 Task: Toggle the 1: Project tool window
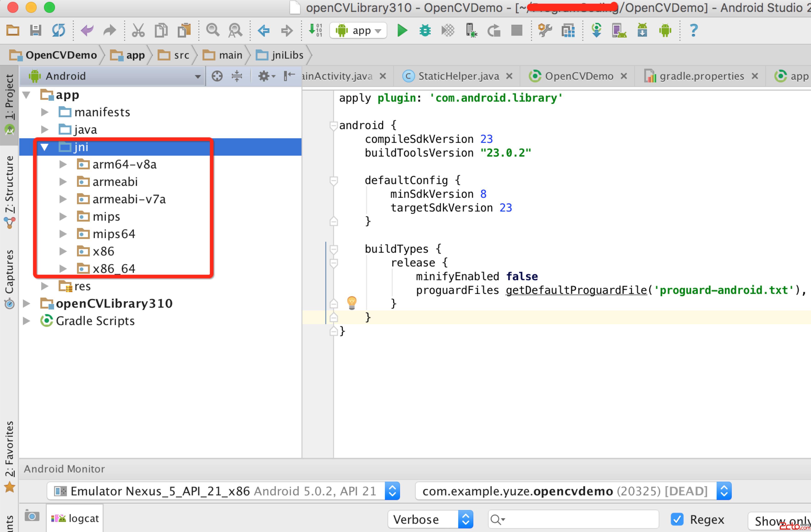[x=9, y=102]
